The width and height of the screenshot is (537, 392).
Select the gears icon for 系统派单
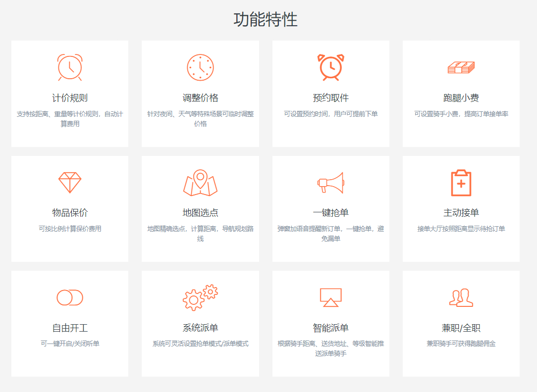coord(200,297)
